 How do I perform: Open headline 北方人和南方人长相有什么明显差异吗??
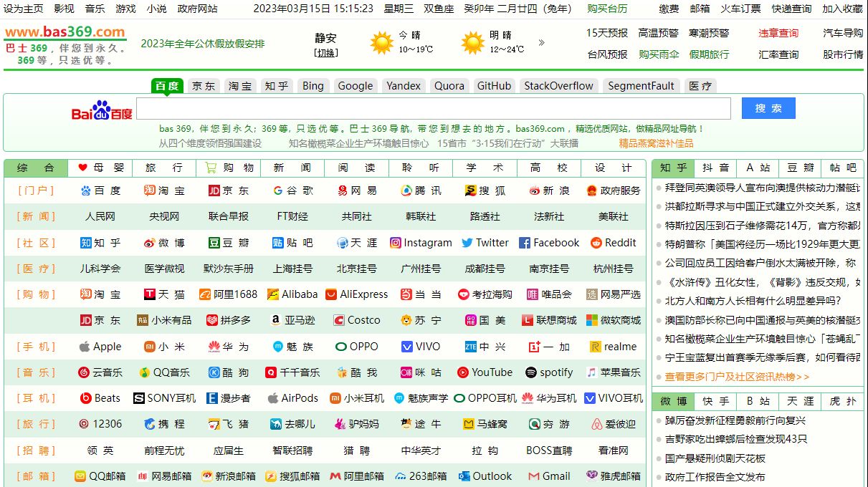tap(753, 301)
